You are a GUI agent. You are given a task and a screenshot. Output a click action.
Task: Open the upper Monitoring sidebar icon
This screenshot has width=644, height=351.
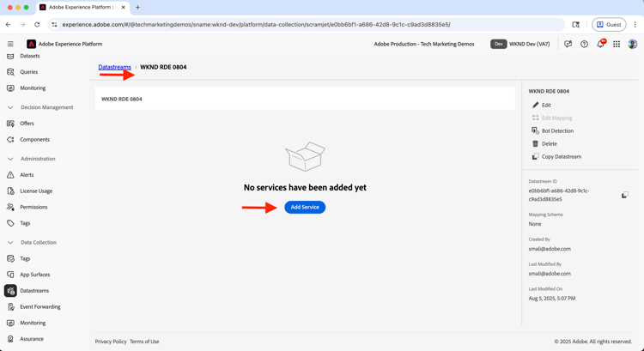(x=10, y=88)
